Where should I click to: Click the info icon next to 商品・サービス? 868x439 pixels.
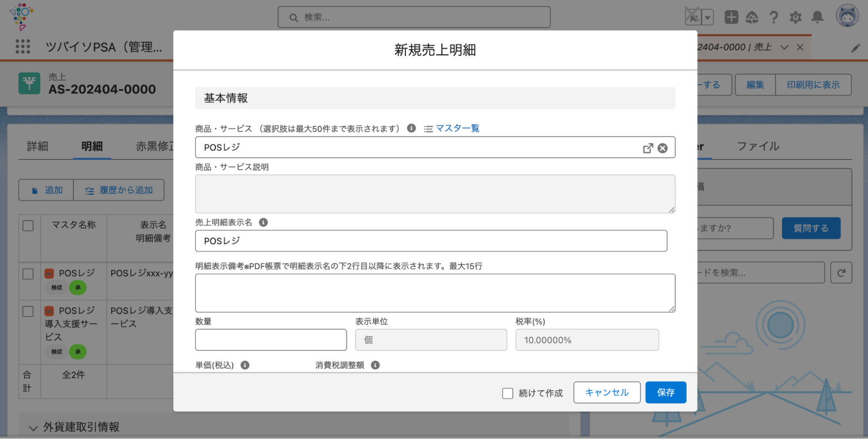pyautogui.click(x=411, y=128)
